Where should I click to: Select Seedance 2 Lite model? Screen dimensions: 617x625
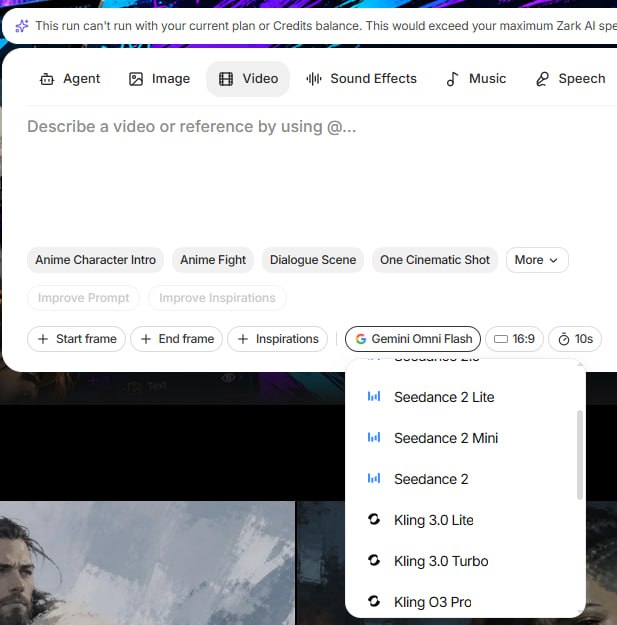pos(461,397)
